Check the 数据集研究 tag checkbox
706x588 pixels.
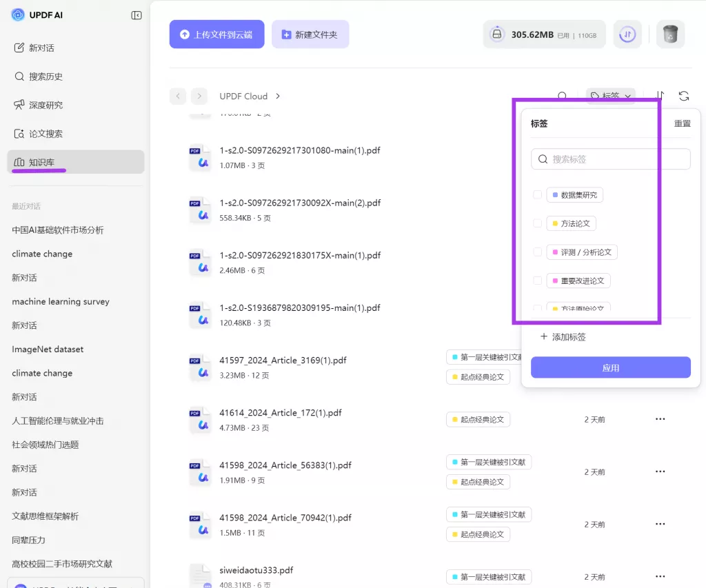[538, 195]
